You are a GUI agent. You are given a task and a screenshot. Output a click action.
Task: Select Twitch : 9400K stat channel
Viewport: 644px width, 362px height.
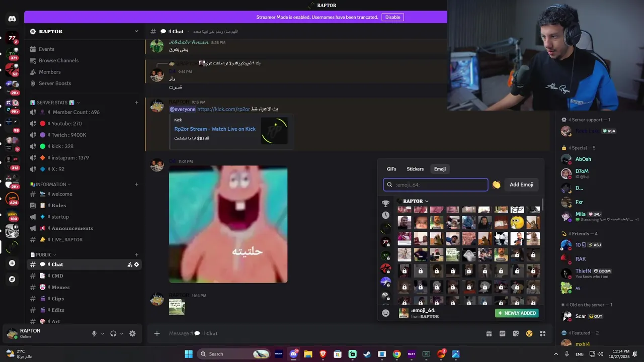[85, 135]
